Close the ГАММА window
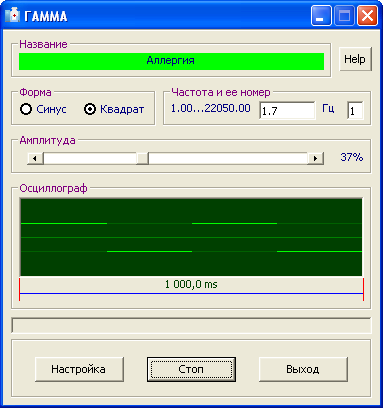Screen dimensions: 383x408 (367, 16)
